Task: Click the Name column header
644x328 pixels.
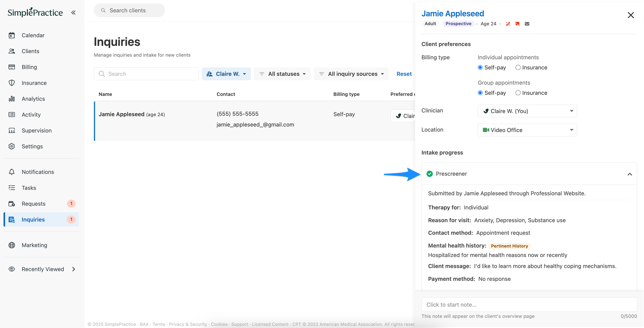Action: pyautogui.click(x=105, y=94)
